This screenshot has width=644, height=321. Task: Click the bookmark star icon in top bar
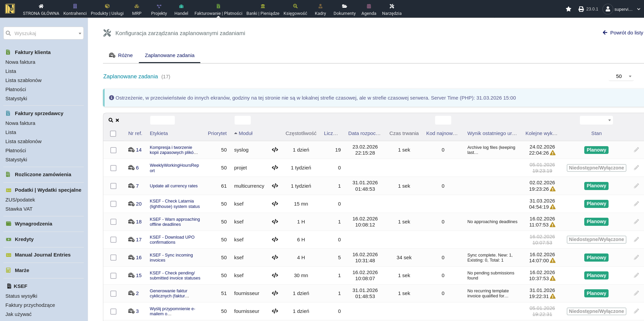pos(568,9)
